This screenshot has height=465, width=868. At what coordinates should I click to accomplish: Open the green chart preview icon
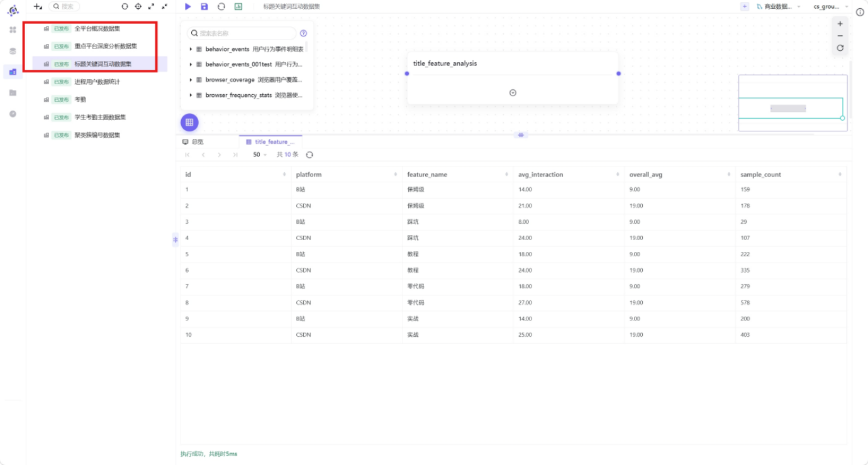238,6
